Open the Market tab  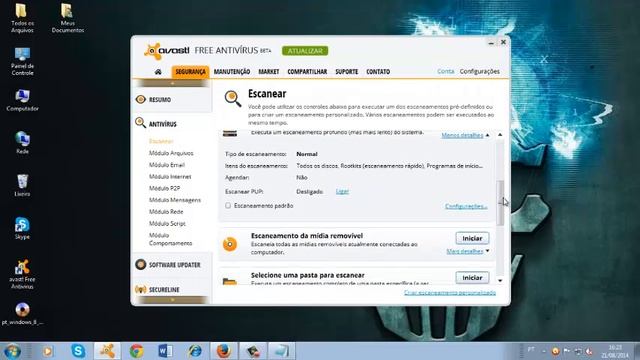tap(269, 72)
